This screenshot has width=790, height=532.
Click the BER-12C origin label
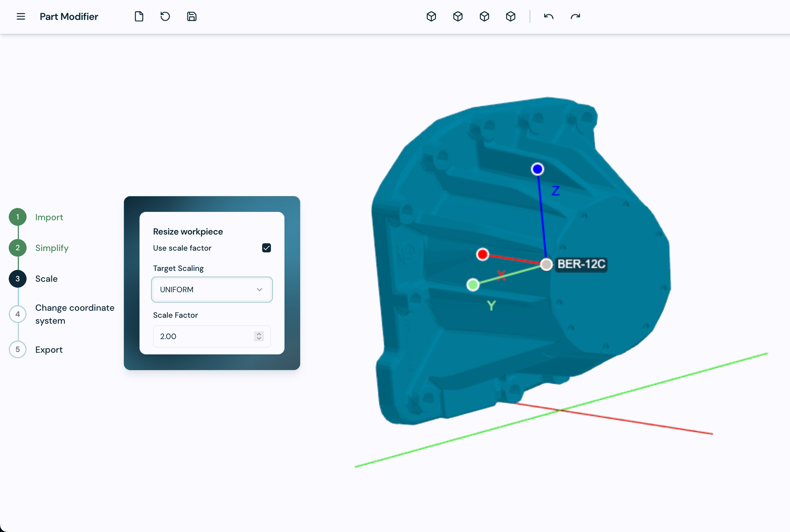pos(581,264)
